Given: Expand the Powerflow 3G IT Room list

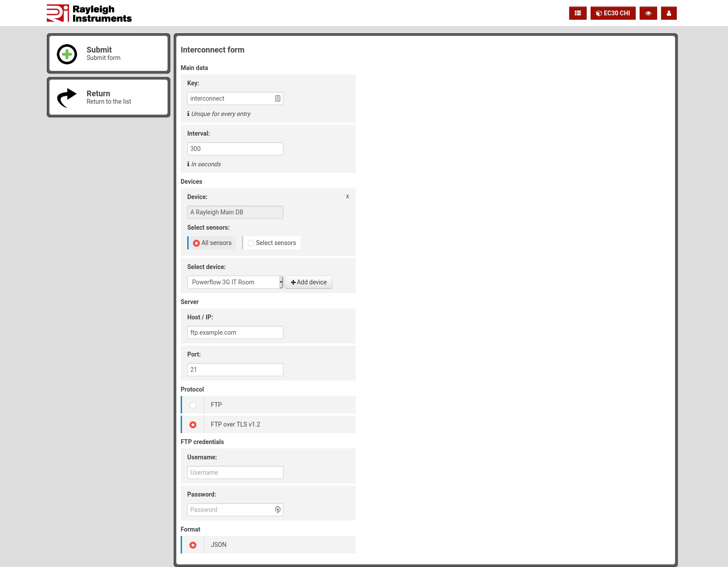Looking at the screenshot, I should 280,282.
